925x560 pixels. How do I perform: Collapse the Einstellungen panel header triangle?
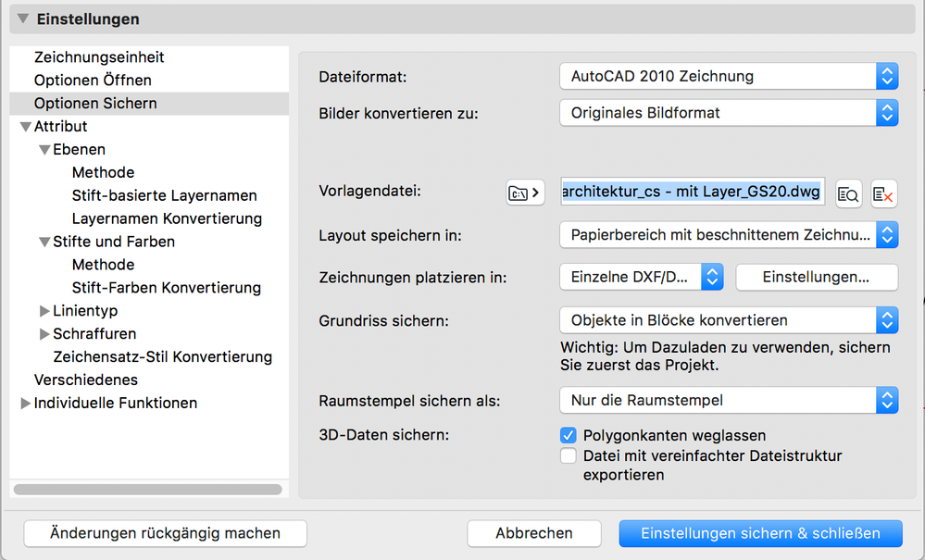click(x=22, y=19)
